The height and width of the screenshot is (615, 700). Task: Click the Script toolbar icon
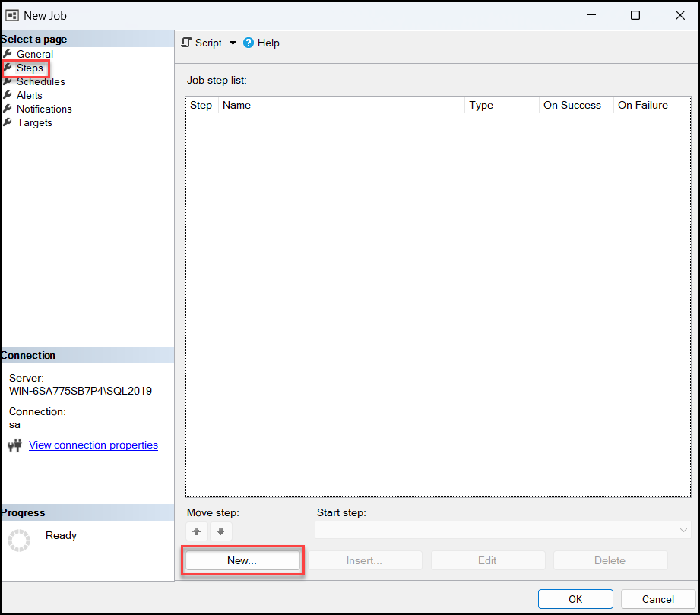click(x=185, y=43)
